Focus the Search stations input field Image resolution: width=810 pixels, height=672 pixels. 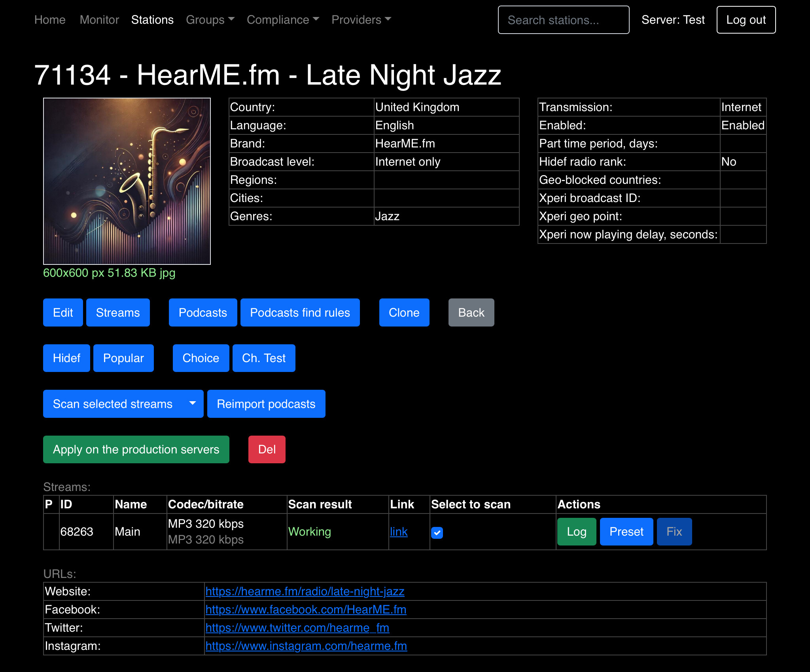[x=563, y=20]
